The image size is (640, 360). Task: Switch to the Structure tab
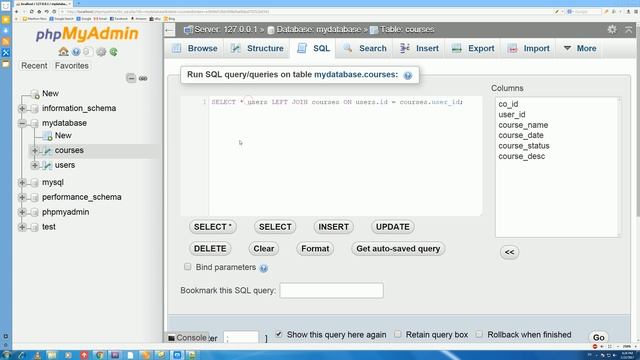257,48
